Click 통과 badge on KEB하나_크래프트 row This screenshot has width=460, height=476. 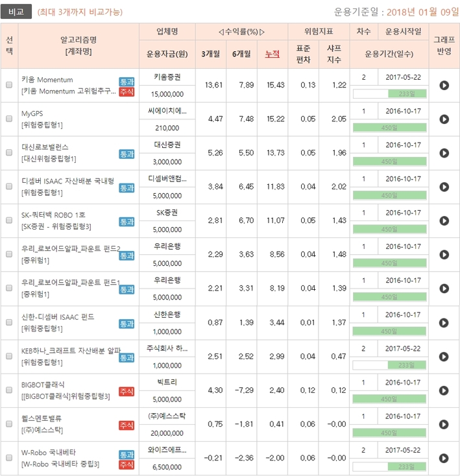[127, 357]
